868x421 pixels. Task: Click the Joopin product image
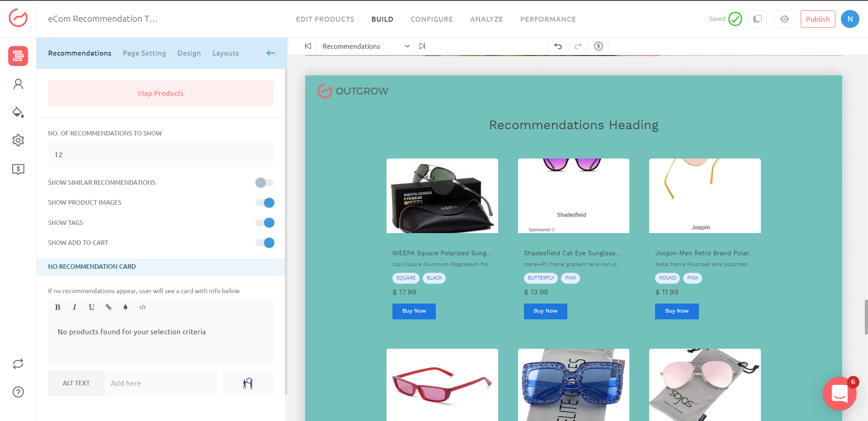click(x=705, y=196)
